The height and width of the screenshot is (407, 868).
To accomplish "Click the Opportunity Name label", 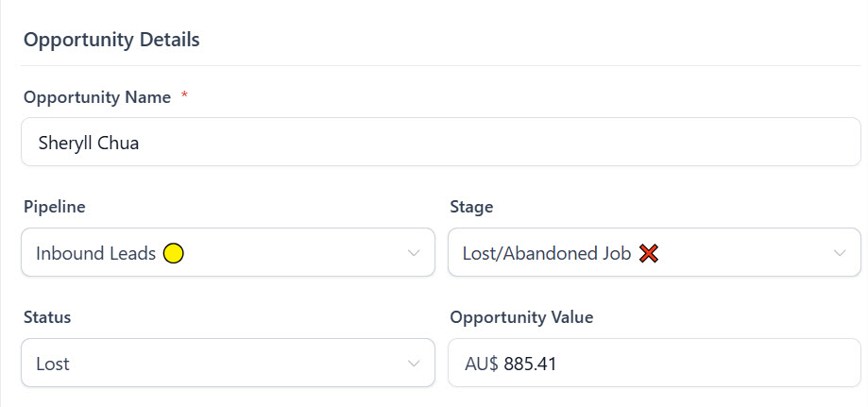I will coord(97,97).
